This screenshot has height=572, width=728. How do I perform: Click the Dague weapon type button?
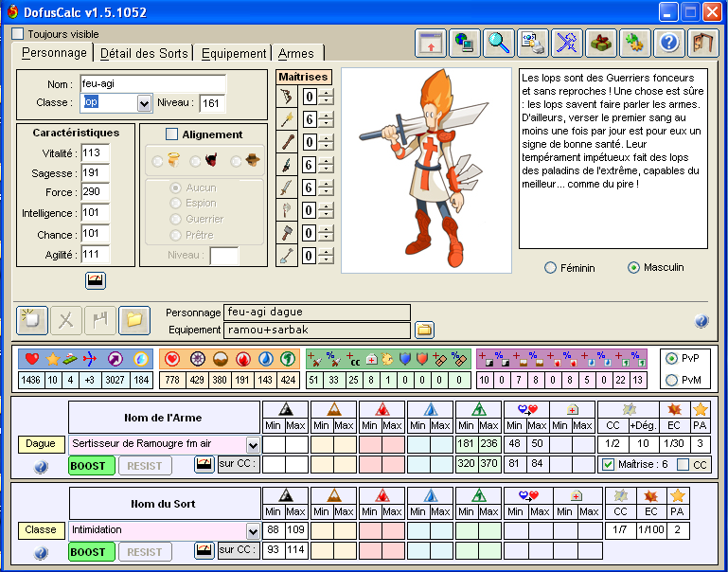(41, 444)
